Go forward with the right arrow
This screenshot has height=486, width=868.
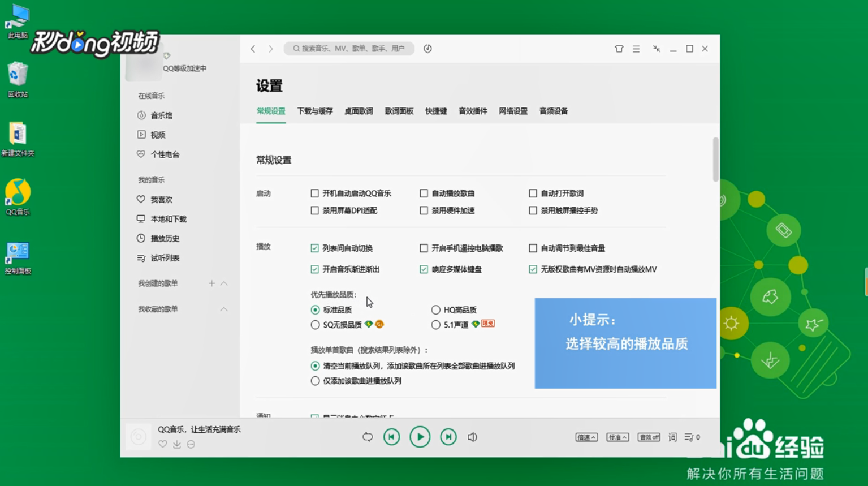(271, 49)
